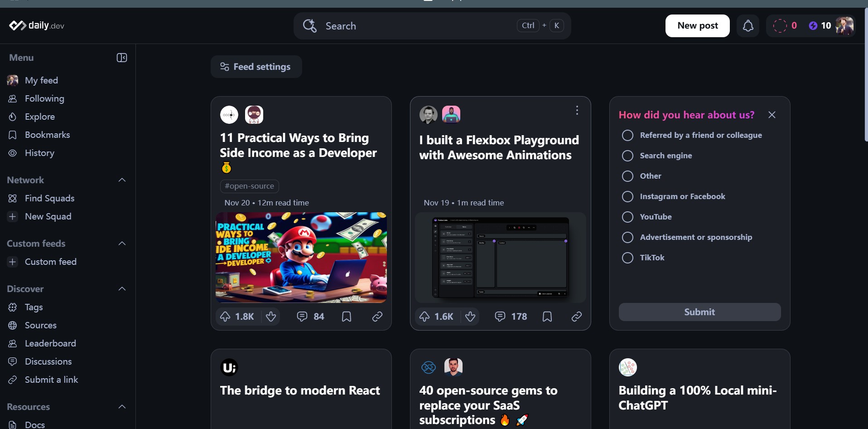
Task: Open the Mario side income thumbnail
Action: tap(301, 257)
